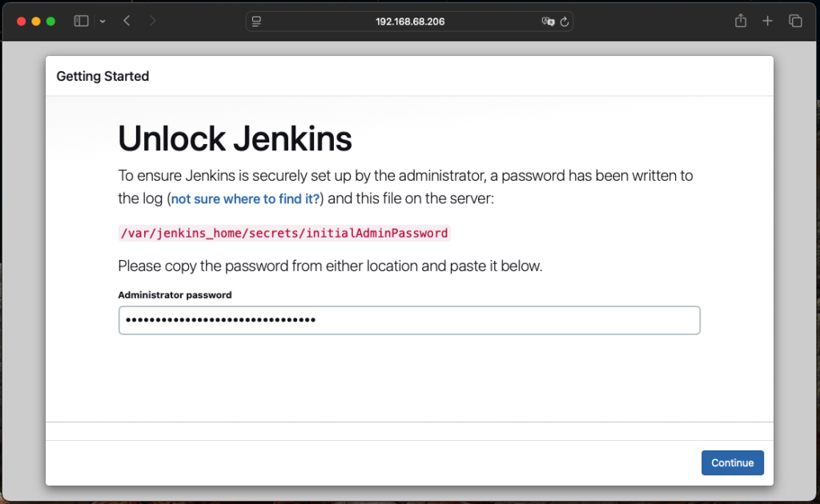This screenshot has width=820, height=504.
Task: Click the Unlock Jenkins heading
Action: [x=235, y=139]
